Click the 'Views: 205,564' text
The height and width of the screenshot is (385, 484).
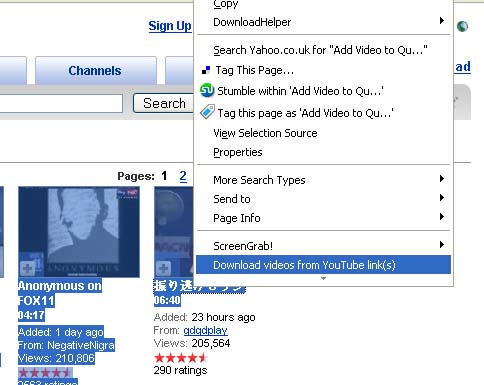192,343
